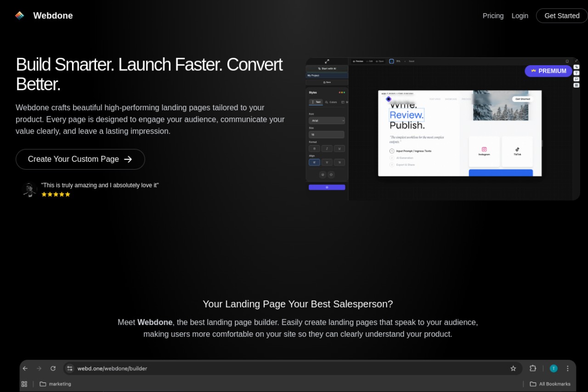
Task: Click the "Publish." heading text in preview
Action: coord(407,125)
